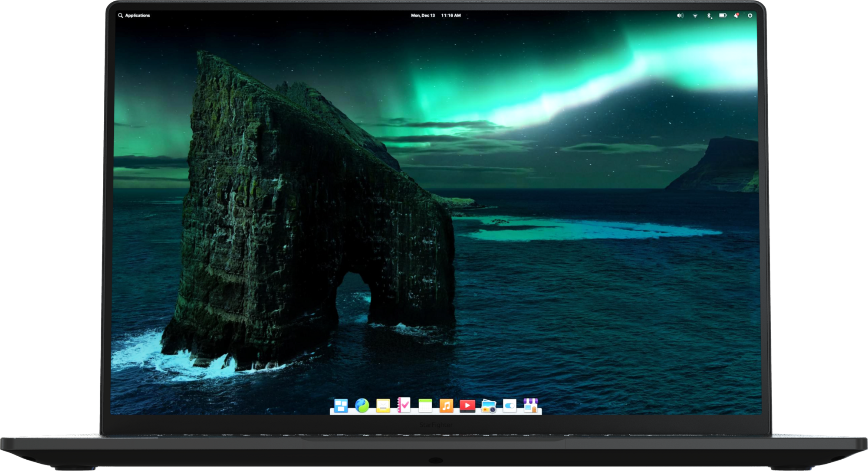The image size is (868, 471).
Task: Launch the Videos player app
Action: coord(467,406)
